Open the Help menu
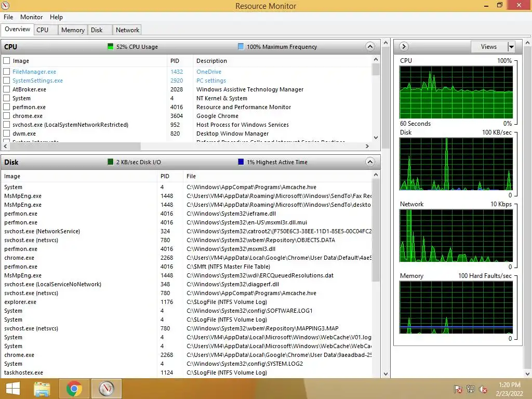The width and height of the screenshot is (532, 399). click(56, 17)
